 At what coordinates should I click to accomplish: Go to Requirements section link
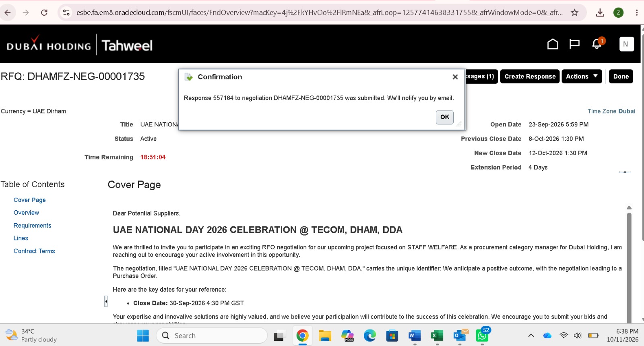click(x=33, y=226)
